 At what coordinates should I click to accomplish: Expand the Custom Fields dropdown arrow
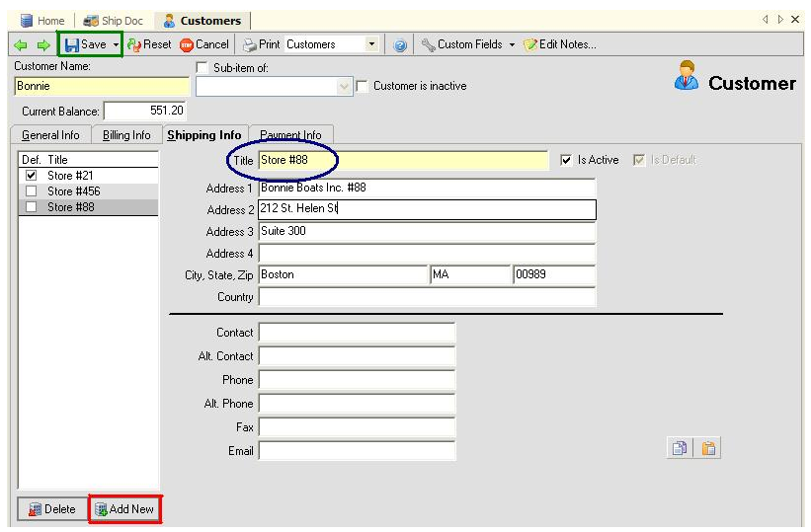pos(512,45)
